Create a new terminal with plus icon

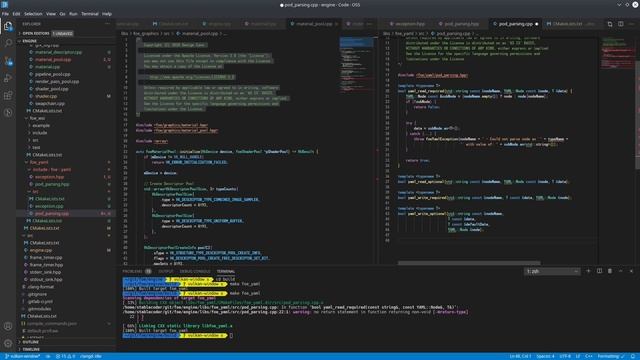pos(588,271)
